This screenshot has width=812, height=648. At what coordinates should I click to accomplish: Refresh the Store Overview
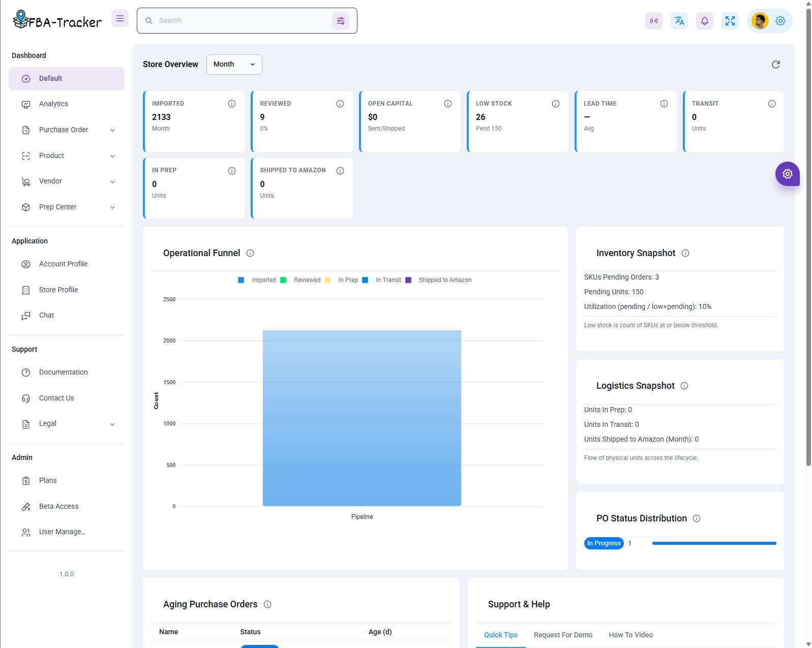pos(776,65)
